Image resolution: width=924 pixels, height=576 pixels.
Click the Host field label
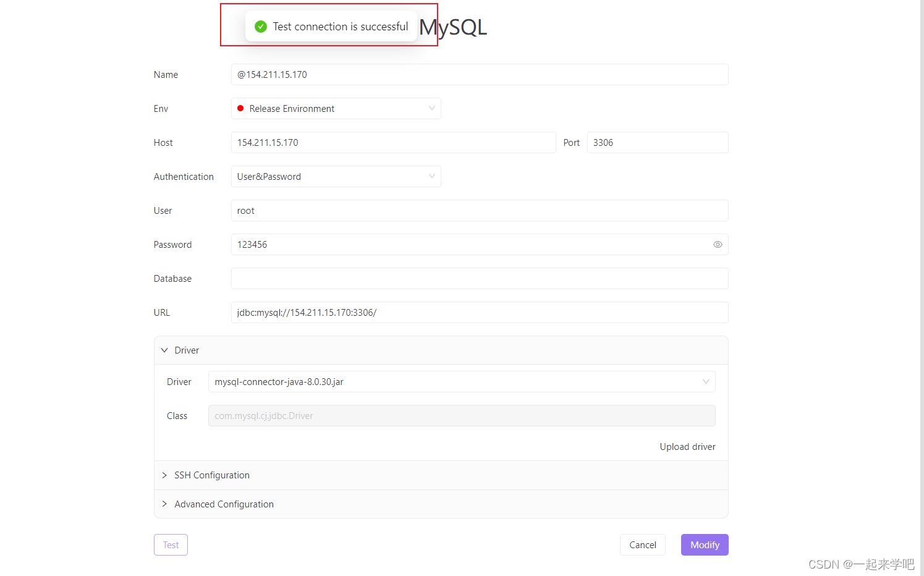pyautogui.click(x=163, y=143)
